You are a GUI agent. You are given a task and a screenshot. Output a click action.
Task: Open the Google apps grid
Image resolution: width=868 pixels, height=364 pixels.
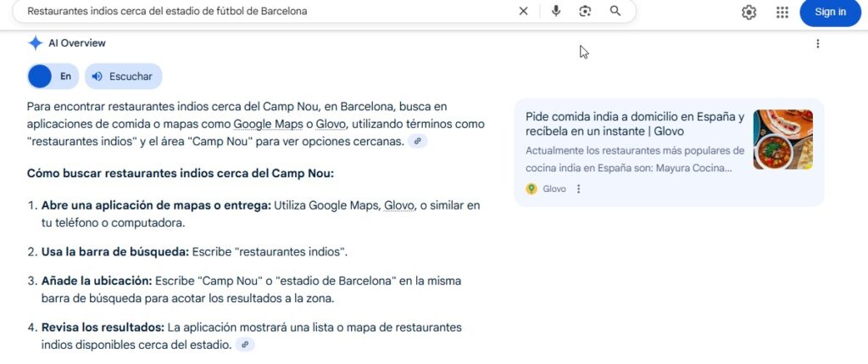(x=782, y=12)
